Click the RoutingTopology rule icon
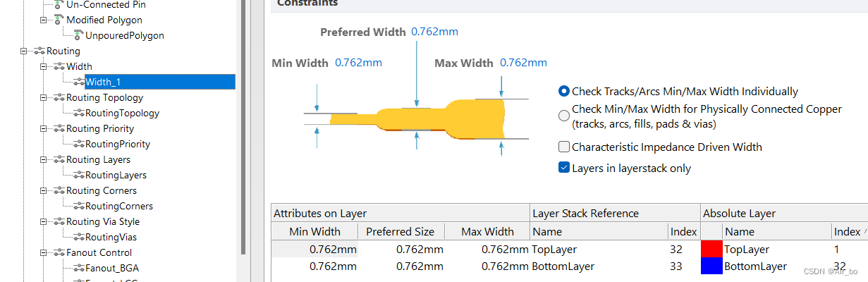This screenshot has width=868, height=282. click(x=78, y=113)
